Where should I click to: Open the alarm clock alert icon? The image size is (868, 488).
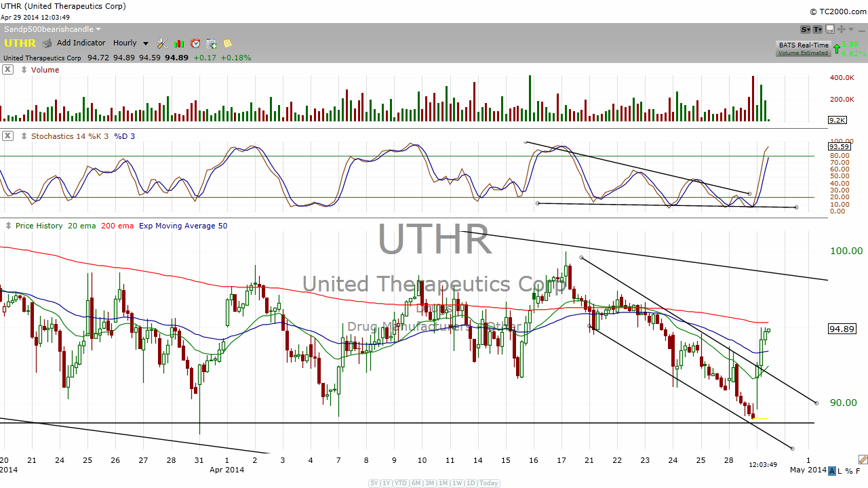point(195,43)
